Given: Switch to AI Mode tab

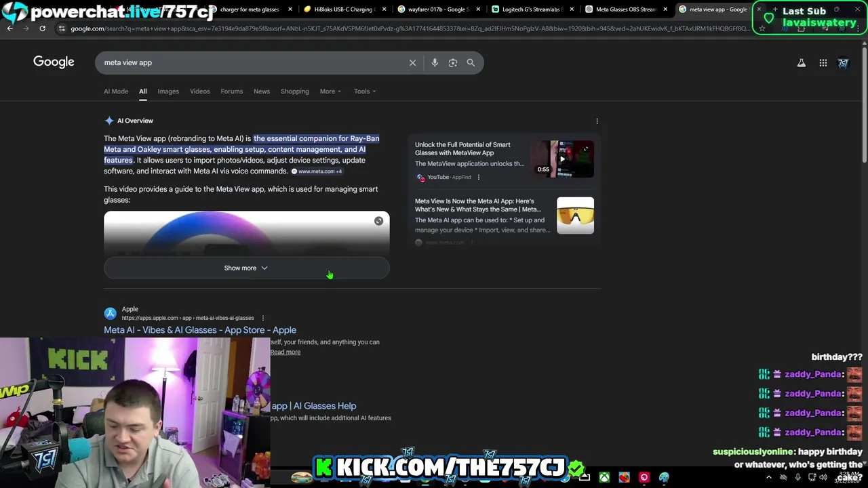Looking at the screenshot, I should click(x=116, y=91).
